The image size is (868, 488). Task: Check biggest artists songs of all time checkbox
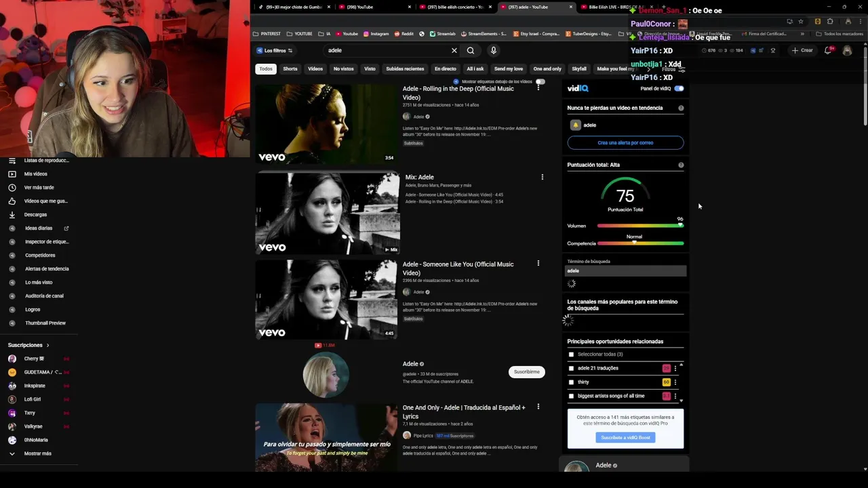pyautogui.click(x=571, y=396)
